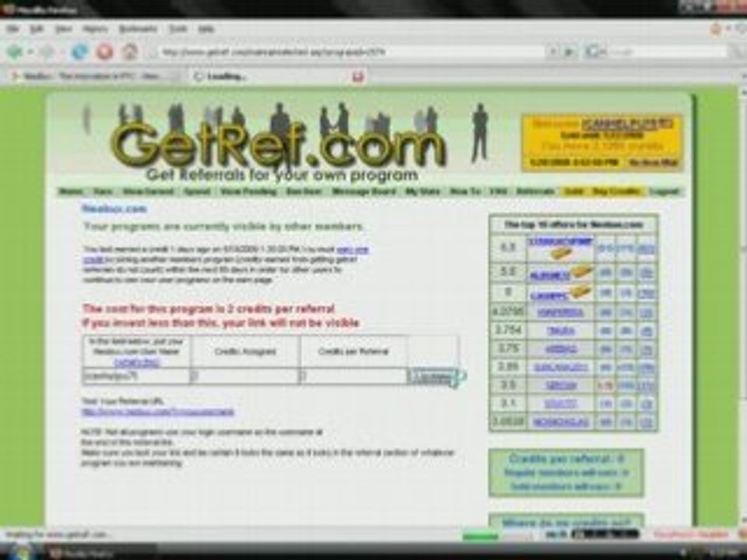
Task: Open the History menu
Action: click(x=95, y=29)
